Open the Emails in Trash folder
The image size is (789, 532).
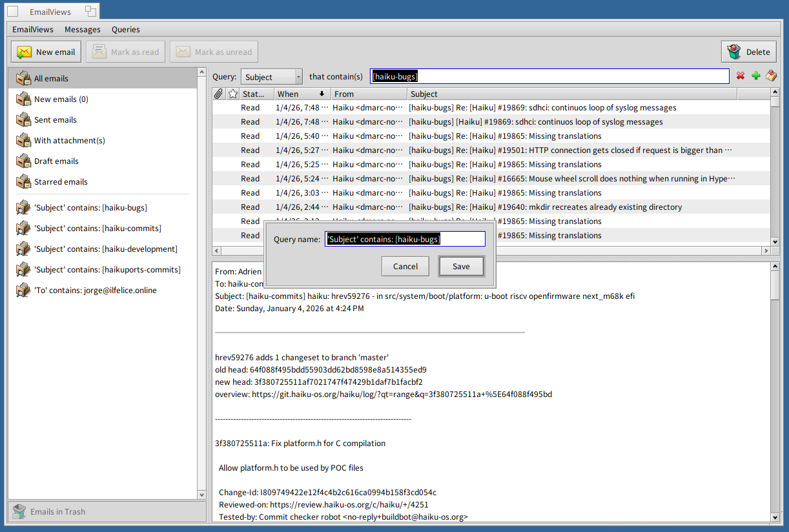pos(57,512)
